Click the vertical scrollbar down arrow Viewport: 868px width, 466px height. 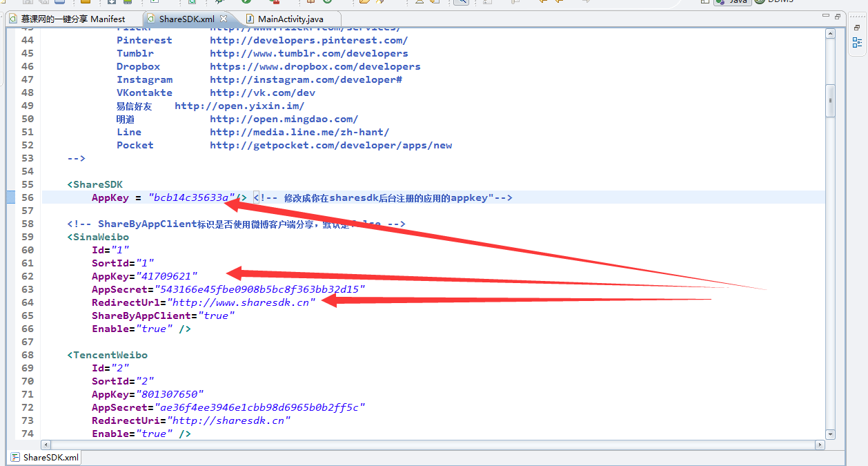pos(831,434)
